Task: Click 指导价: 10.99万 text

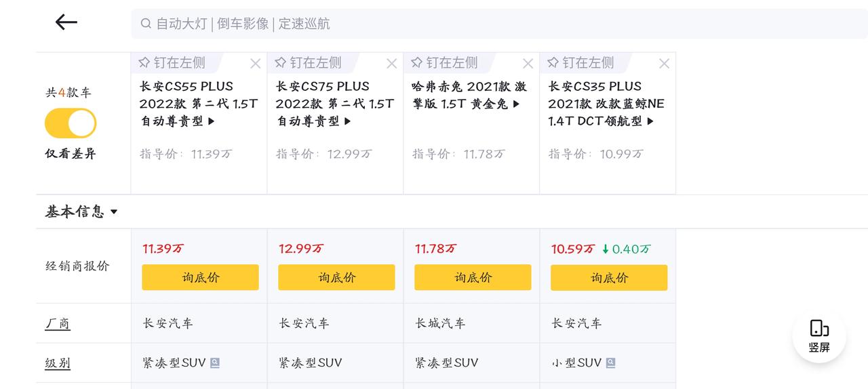Action: coord(595,154)
